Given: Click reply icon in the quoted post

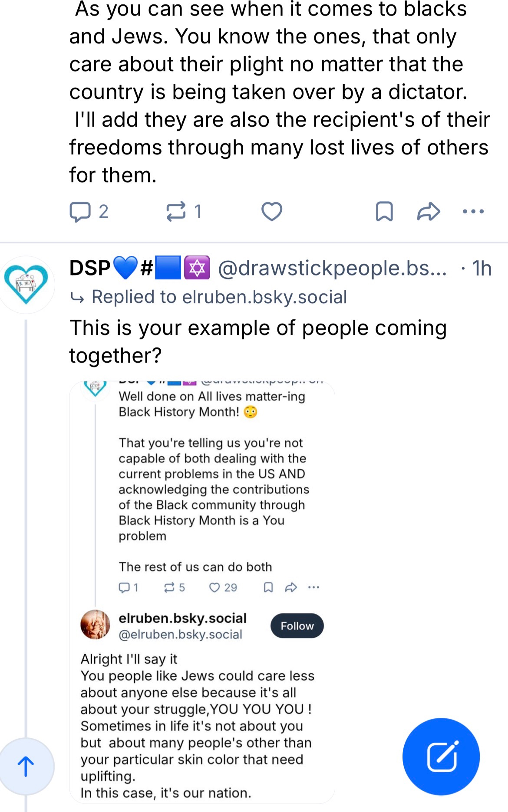Looking at the screenshot, I should pyautogui.click(x=125, y=588).
